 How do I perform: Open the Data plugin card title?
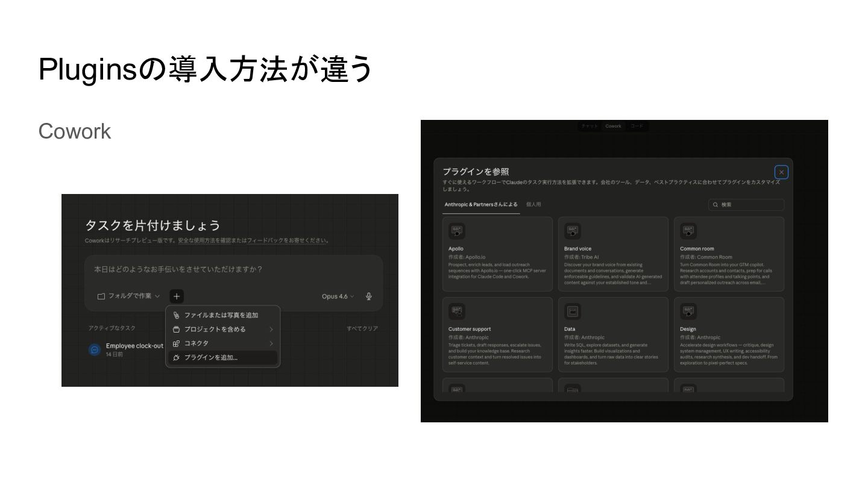(570, 330)
